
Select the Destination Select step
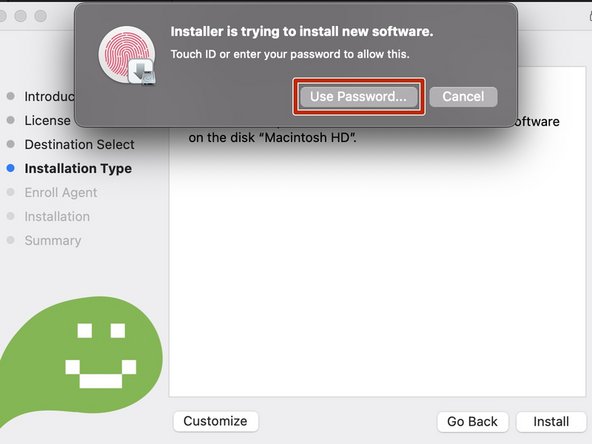(79, 144)
